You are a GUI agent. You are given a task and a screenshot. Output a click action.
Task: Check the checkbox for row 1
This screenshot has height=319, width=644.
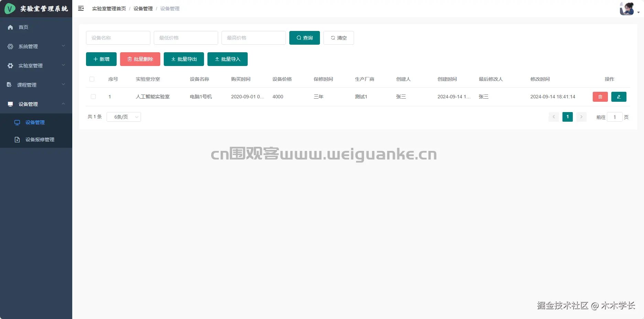click(93, 97)
